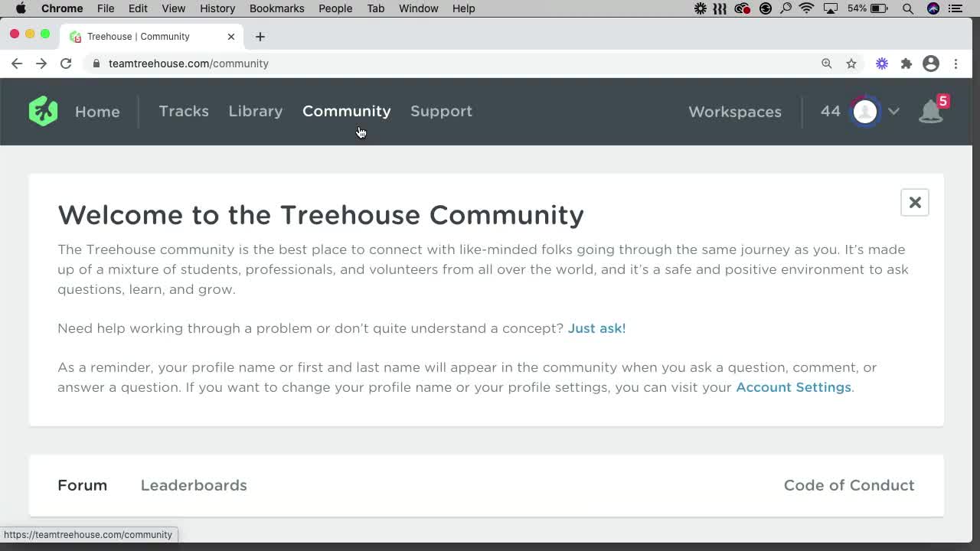Open the Chrome profile menu
Viewport: 980px width, 551px height.
click(931, 64)
